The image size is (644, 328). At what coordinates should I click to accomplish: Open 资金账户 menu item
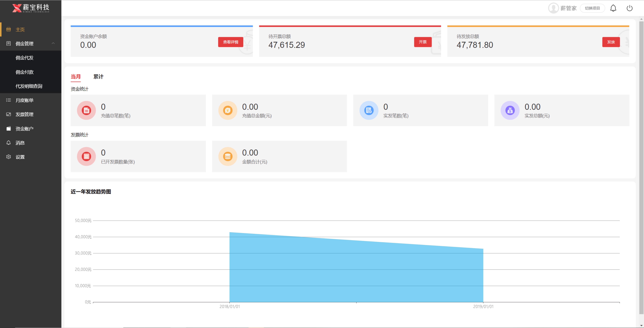31,129
